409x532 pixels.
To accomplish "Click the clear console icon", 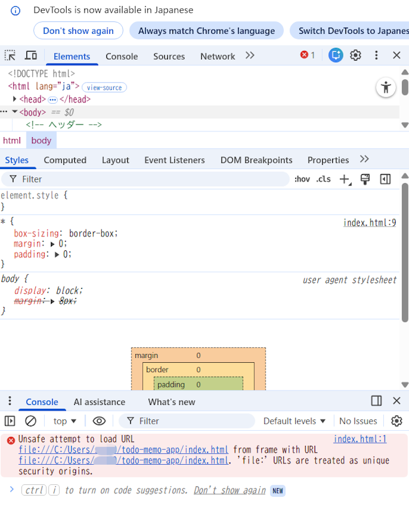I will click(30, 421).
